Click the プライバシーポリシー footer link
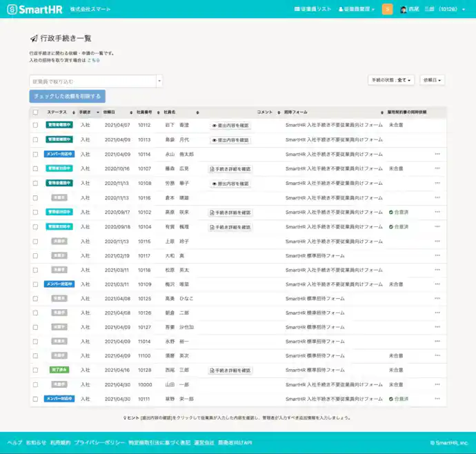 click(x=99, y=442)
